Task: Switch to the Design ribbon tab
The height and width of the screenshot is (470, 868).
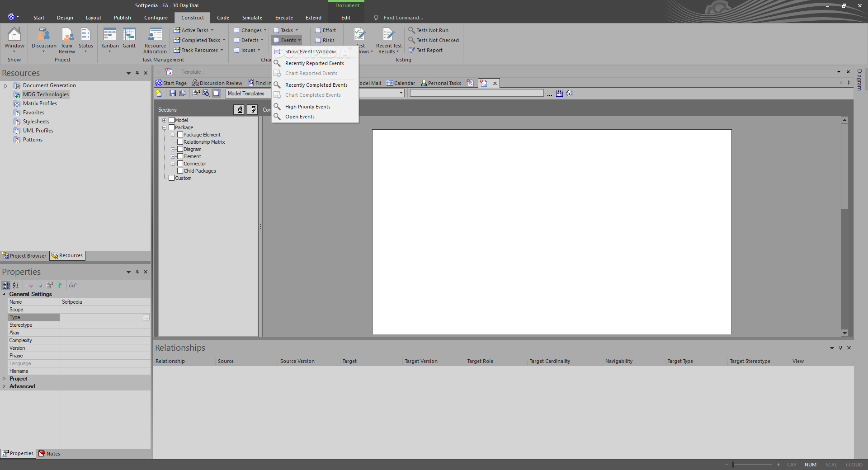Action: [65, 18]
